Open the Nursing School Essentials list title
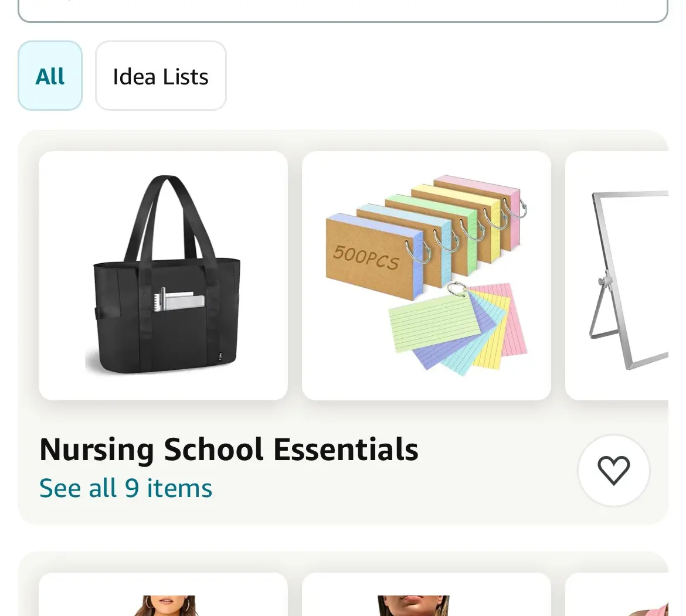 229,450
